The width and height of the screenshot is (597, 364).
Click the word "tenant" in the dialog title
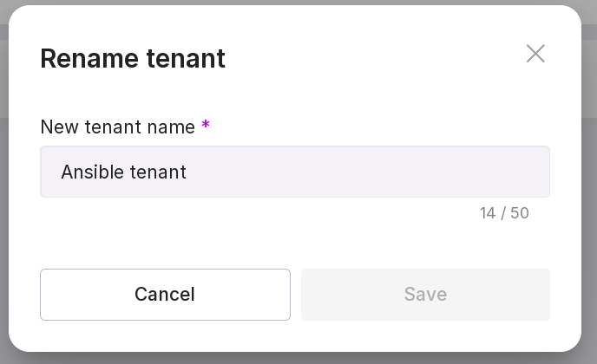tap(185, 58)
